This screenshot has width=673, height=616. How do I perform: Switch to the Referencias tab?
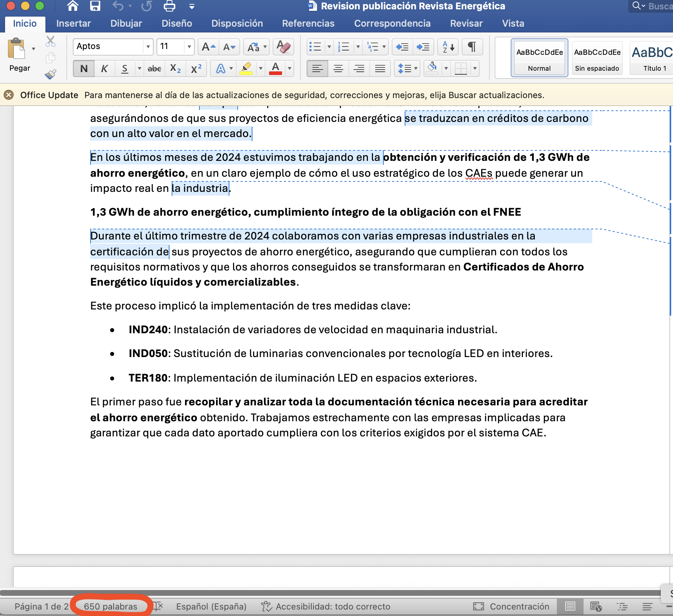point(308,23)
